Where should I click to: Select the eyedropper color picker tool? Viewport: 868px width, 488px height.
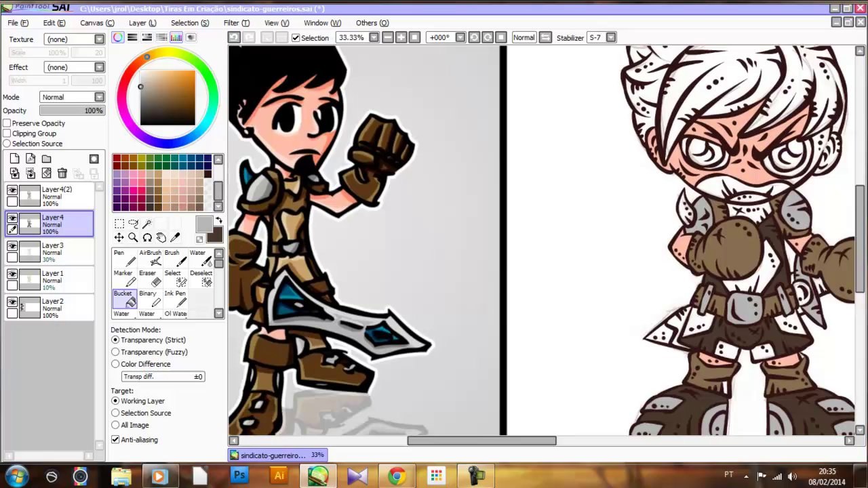tap(175, 237)
